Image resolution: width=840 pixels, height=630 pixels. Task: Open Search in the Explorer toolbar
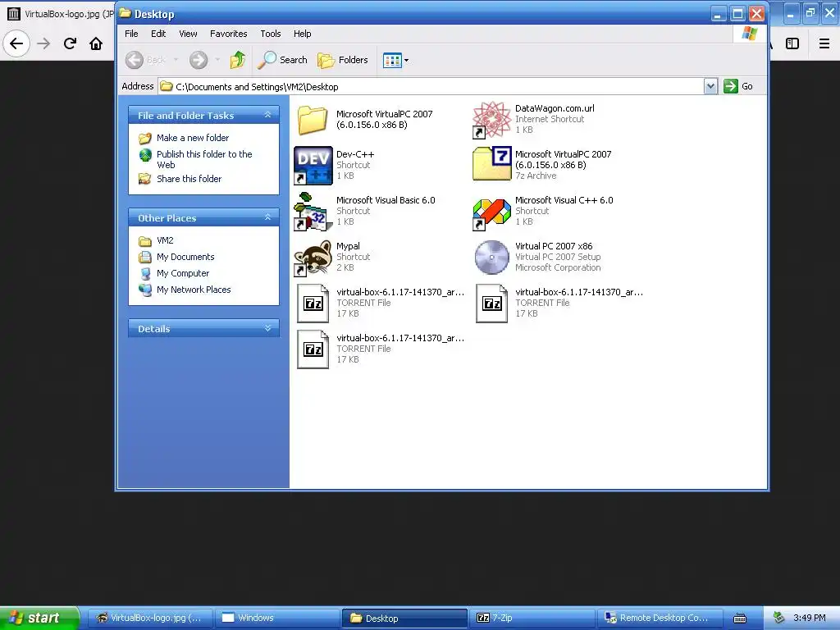[x=282, y=60]
